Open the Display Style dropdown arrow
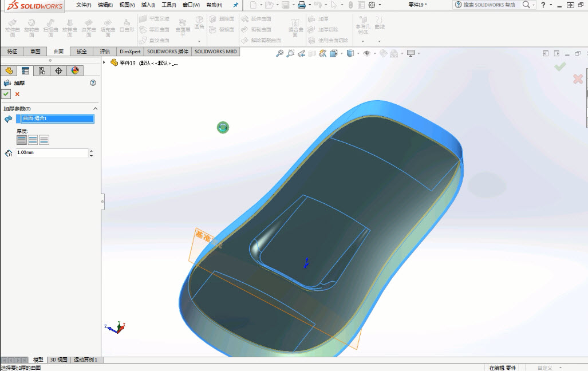 358,54
